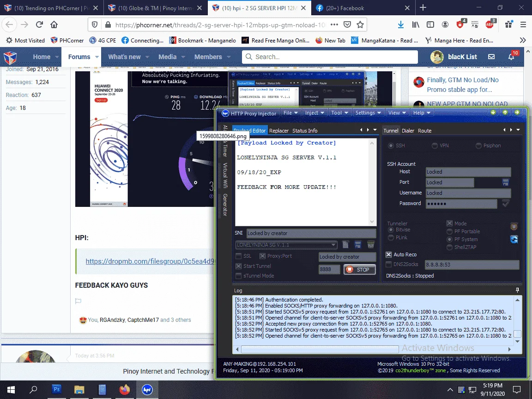532x399 pixels.
Task: Save page to Pocket icon
Action: point(347,24)
